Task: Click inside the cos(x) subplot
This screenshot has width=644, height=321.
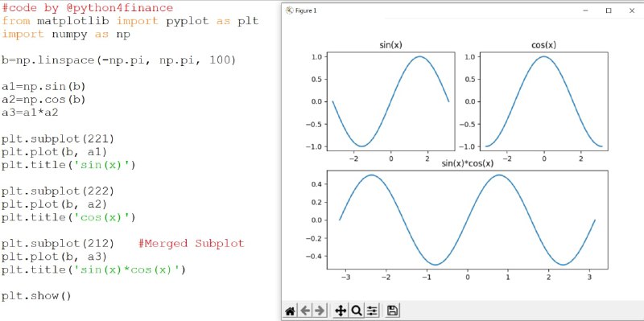Action: point(544,101)
